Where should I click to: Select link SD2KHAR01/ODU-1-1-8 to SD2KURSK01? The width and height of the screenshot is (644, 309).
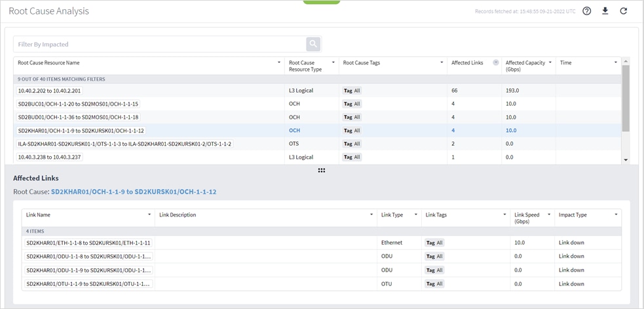[88, 257]
